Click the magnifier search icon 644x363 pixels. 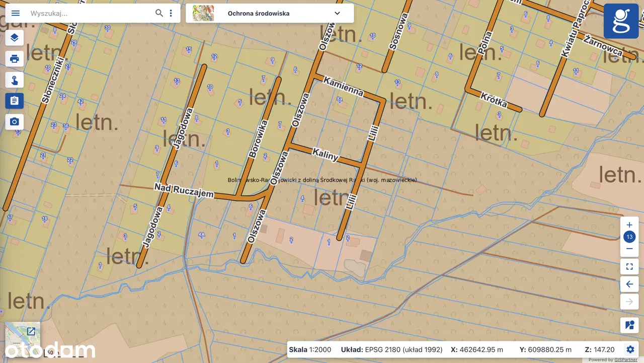click(x=159, y=13)
